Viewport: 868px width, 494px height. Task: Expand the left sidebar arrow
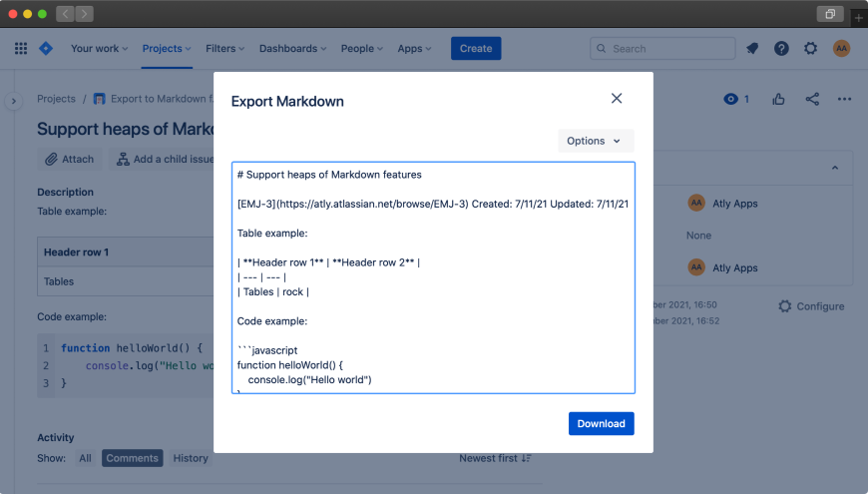[x=14, y=101]
